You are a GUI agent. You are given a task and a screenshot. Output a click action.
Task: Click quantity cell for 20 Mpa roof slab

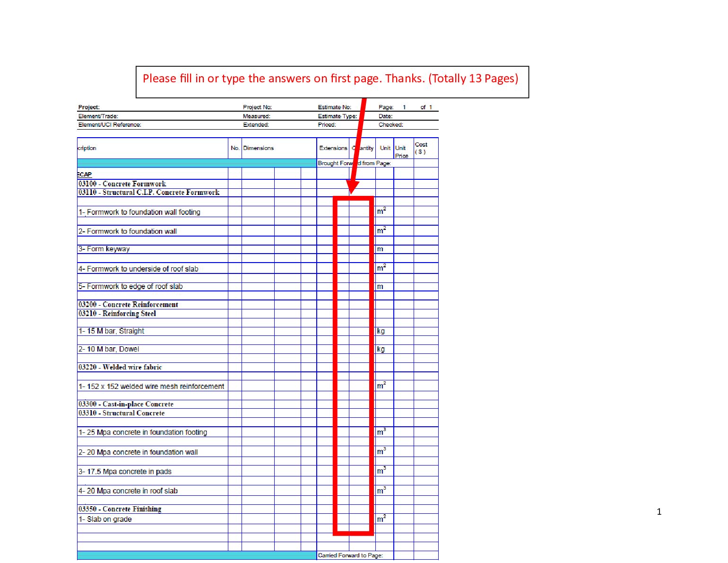click(x=362, y=491)
